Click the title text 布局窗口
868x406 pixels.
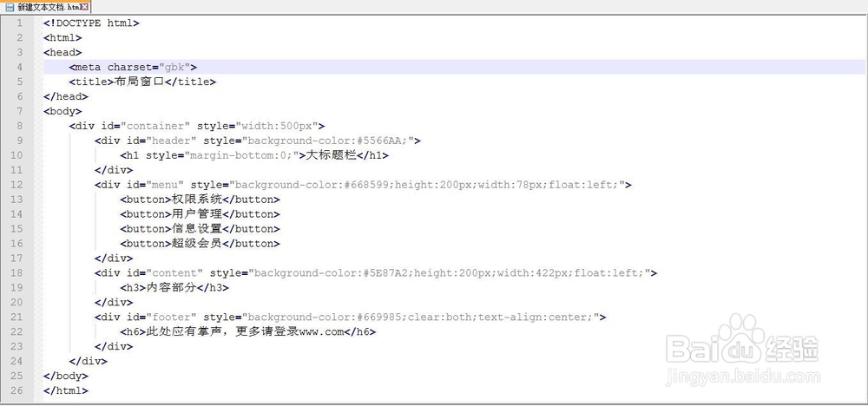140,82
